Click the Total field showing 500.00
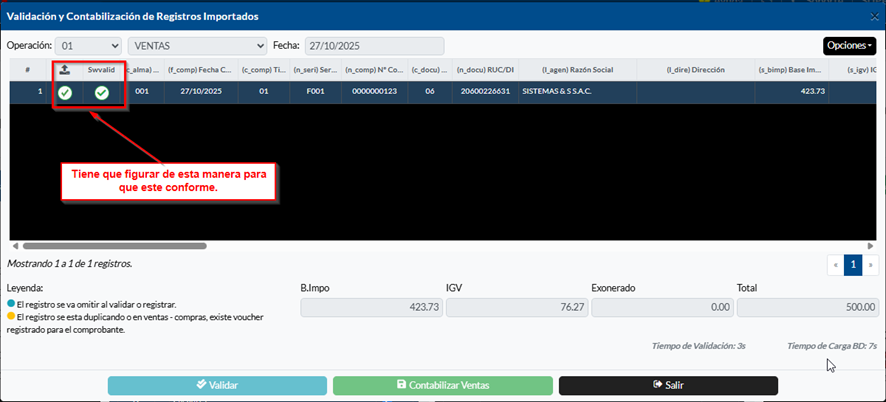Screen dimensions: 886x402 click(x=807, y=309)
